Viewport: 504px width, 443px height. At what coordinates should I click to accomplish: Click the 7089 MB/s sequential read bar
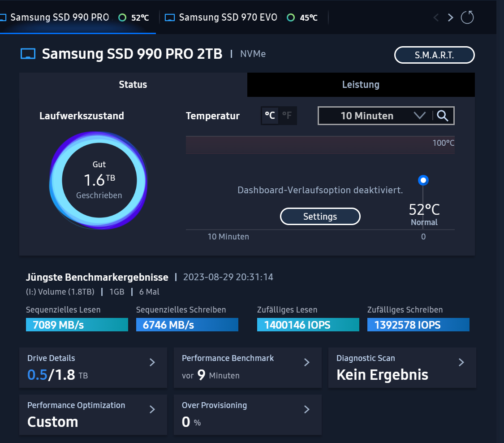tap(77, 325)
